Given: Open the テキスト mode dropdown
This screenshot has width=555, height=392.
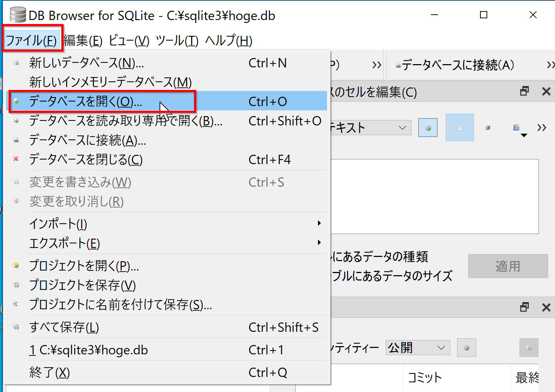Looking at the screenshot, I should (x=370, y=128).
